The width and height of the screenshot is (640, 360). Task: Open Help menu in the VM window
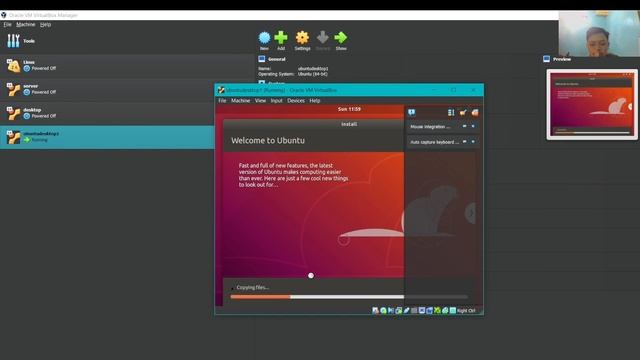[314, 100]
